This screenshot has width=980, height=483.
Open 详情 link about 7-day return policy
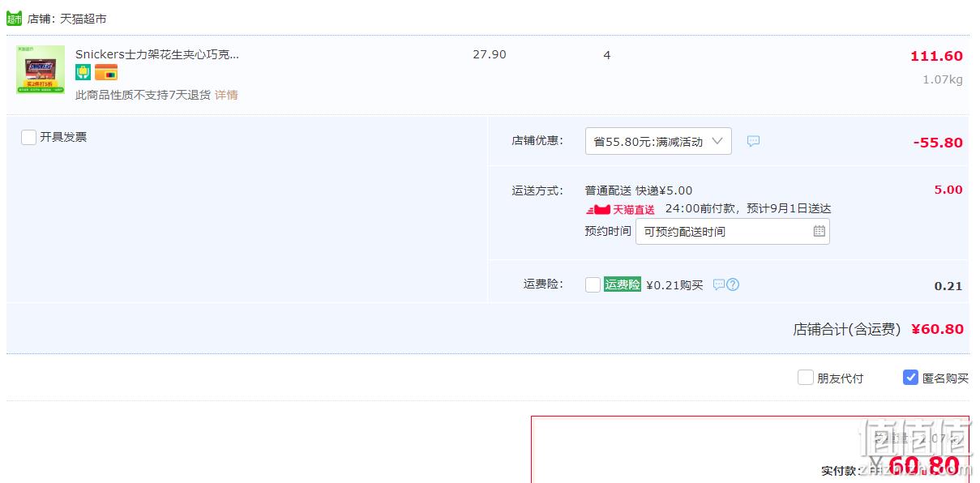click(x=226, y=95)
